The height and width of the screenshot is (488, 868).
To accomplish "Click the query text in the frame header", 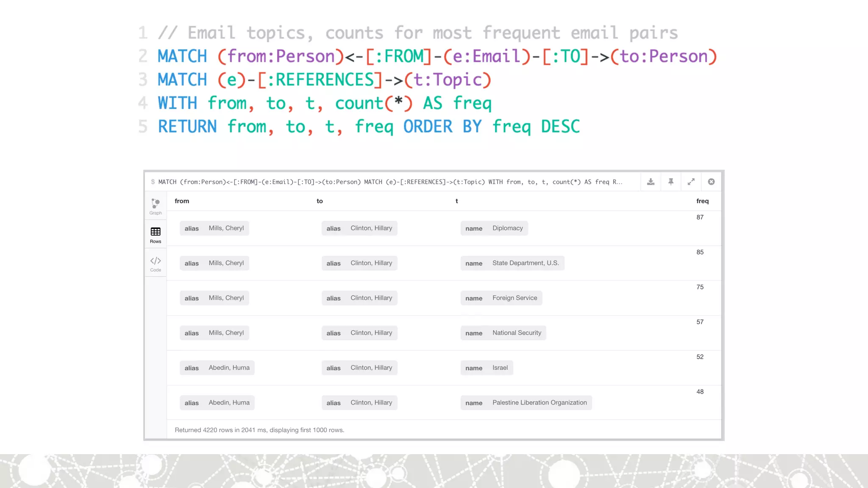I will pos(390,182).
